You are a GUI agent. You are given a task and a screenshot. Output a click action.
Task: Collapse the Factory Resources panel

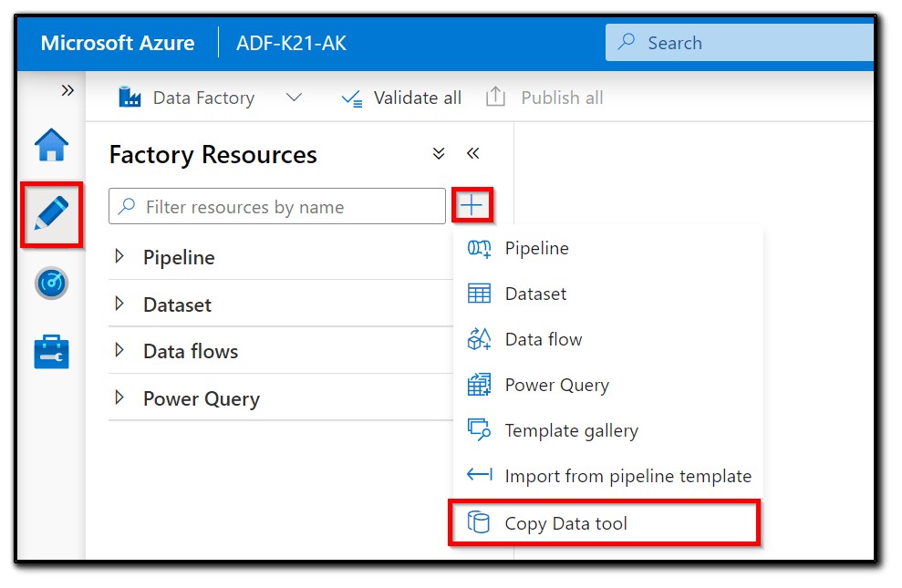click(473, 153)
